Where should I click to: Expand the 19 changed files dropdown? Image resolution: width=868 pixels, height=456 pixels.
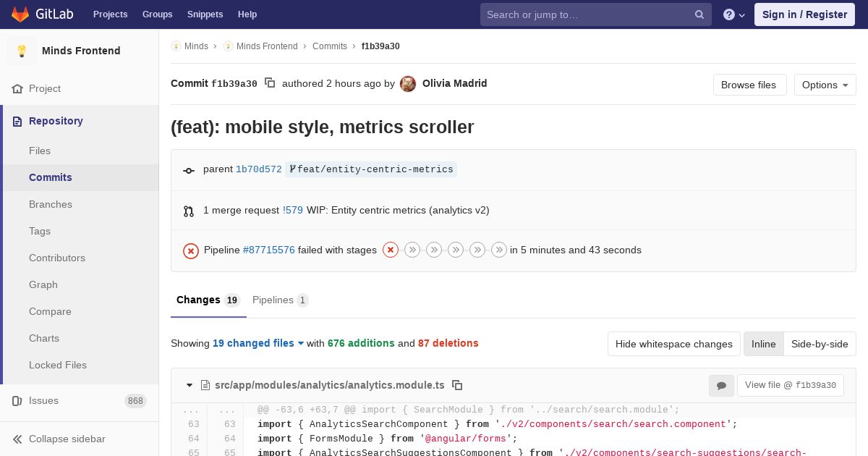258,343
